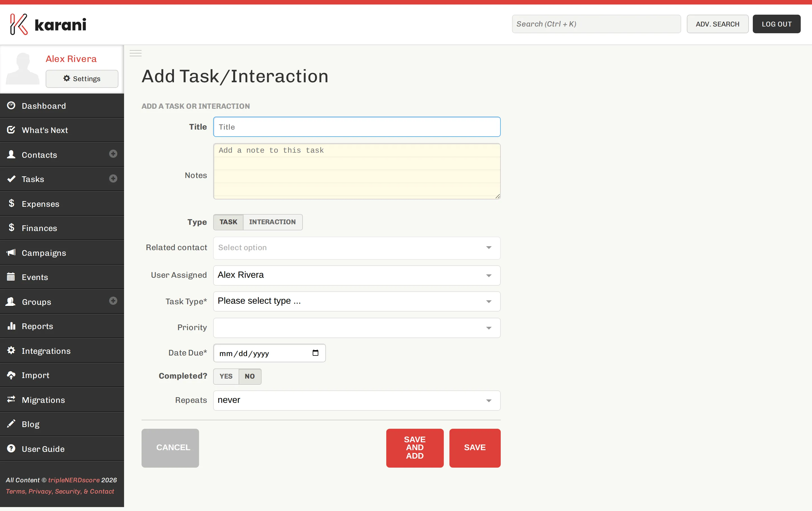Open the Blog sidebar item
Viewport: 812px width, 511px height.
tap(62, 424)
